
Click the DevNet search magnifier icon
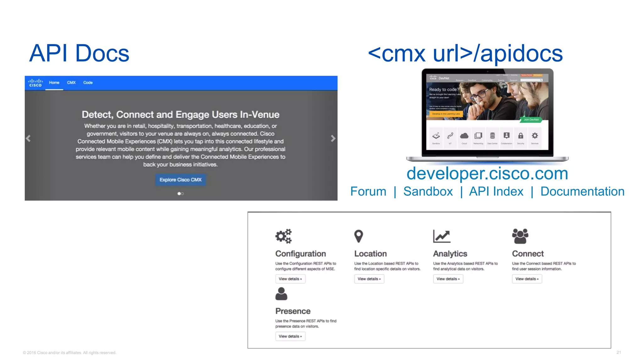coord(541,80)
